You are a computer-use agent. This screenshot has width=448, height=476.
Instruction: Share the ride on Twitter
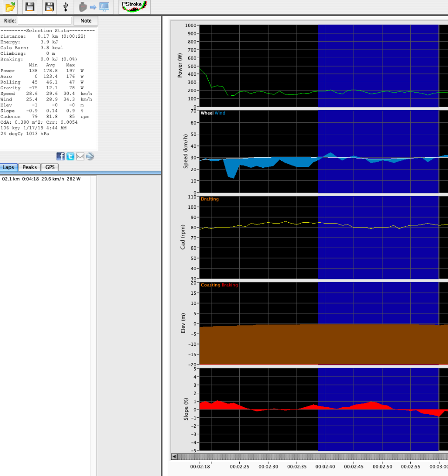point(70,156)
